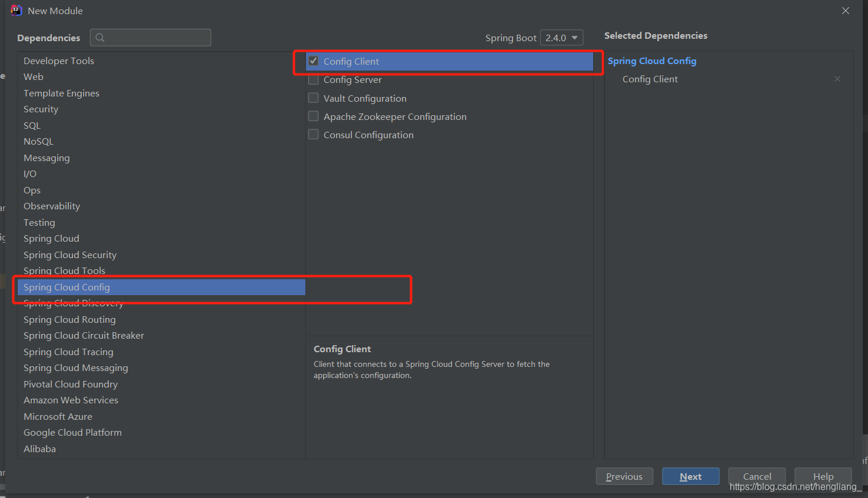Select the Security category
The width and height of the screenshot is (868, 498).
tap(161, 109)
